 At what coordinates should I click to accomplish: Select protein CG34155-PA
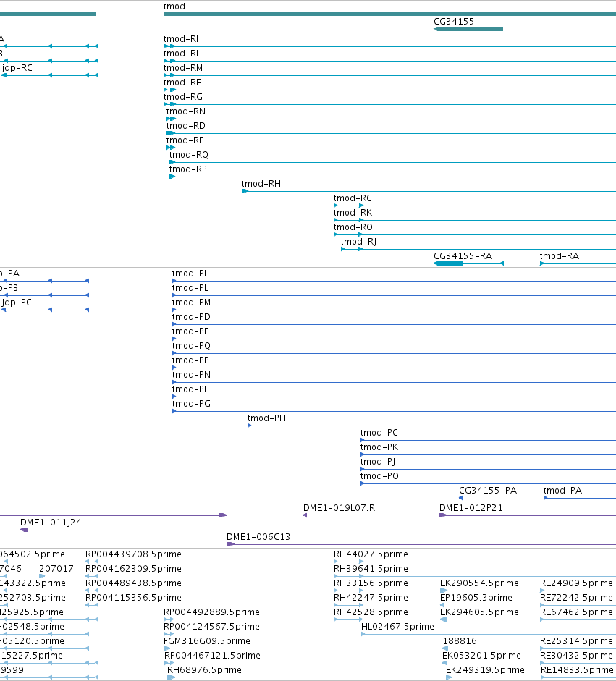coord(488,491)
